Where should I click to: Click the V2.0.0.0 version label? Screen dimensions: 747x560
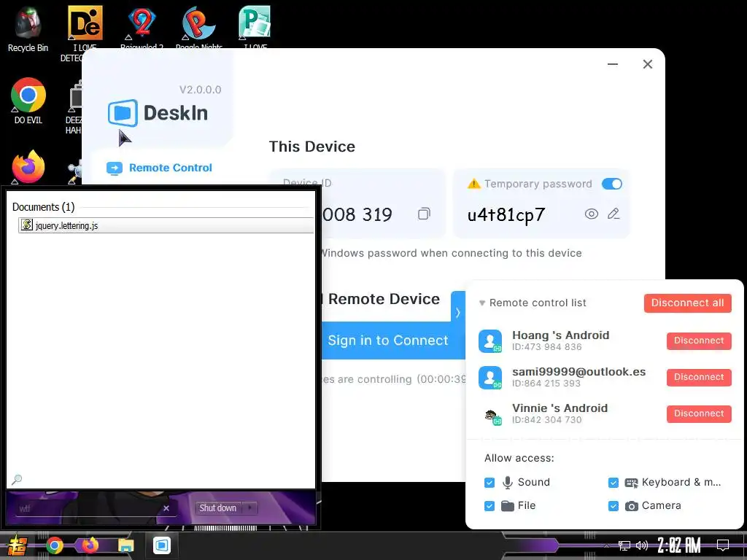coord(200,90)
